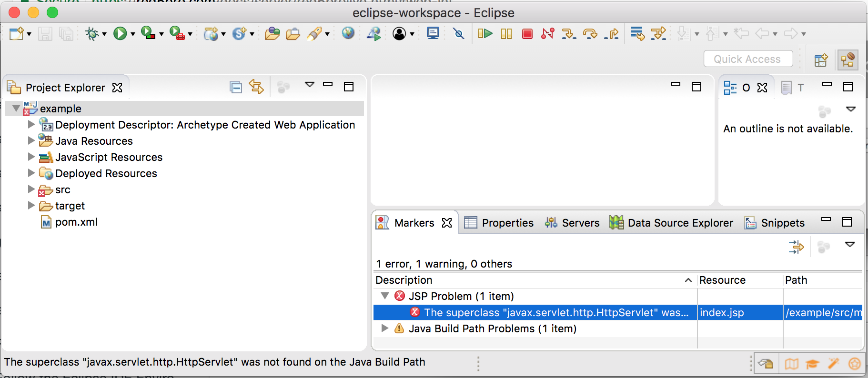Toggle Use Step Filters
868x378 pixels.
point(658,34)
